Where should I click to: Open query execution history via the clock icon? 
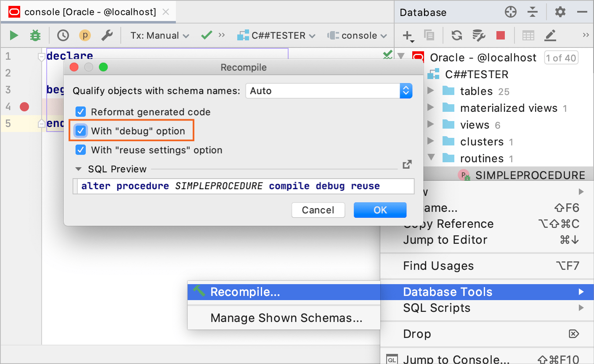pyautogui.click(x=63, y=35)
